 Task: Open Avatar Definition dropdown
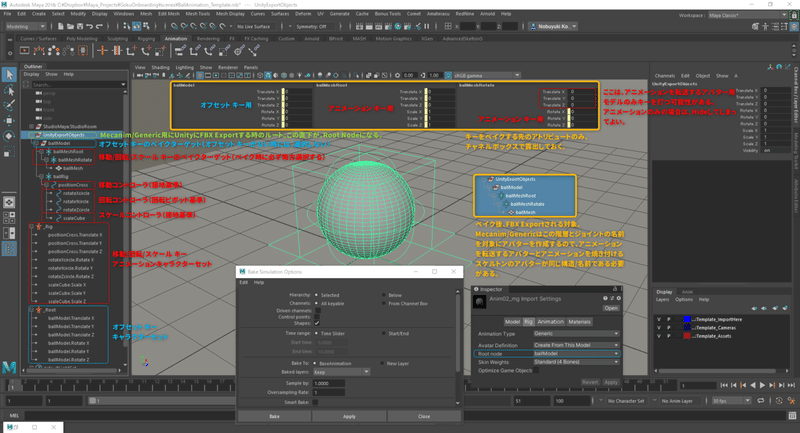click(576, 345)
